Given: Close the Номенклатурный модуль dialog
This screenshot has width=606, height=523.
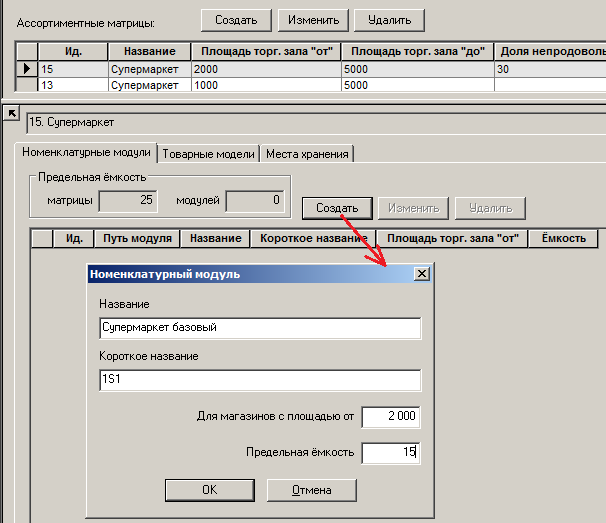Looking at the screenshot, I should click(x=422, y=274).
